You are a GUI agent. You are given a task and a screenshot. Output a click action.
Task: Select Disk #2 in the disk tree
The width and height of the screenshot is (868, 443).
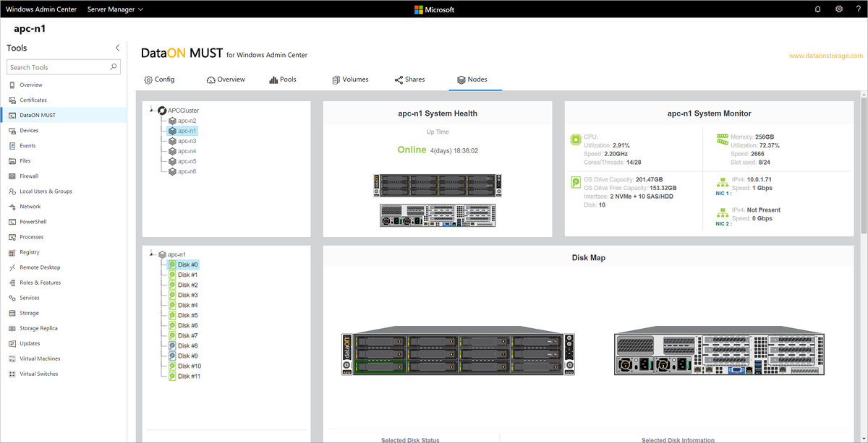183,285
